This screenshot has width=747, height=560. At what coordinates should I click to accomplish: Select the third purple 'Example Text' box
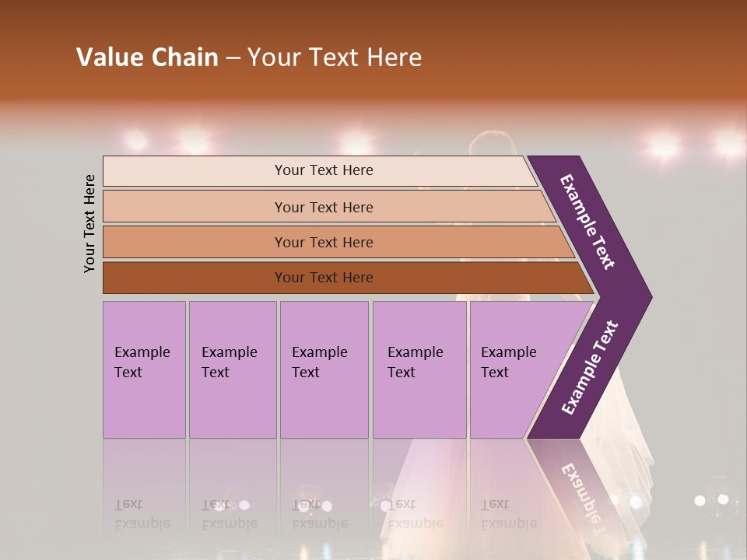coord(324,369)
